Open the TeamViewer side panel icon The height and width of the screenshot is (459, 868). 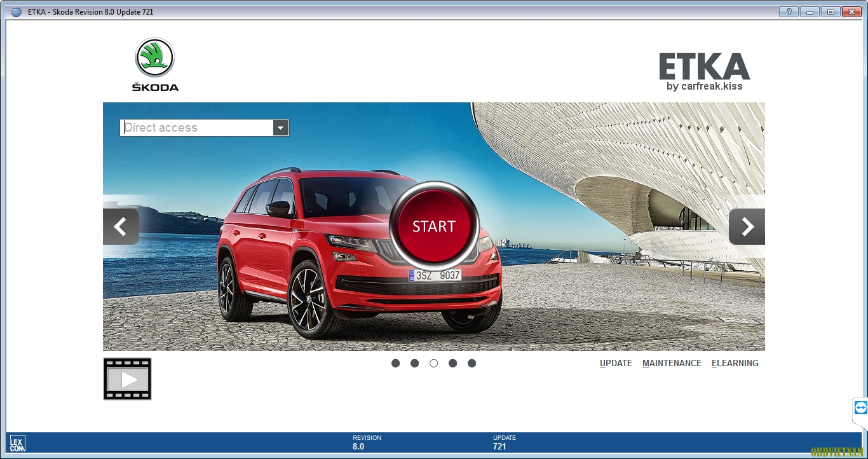(860, 408)
